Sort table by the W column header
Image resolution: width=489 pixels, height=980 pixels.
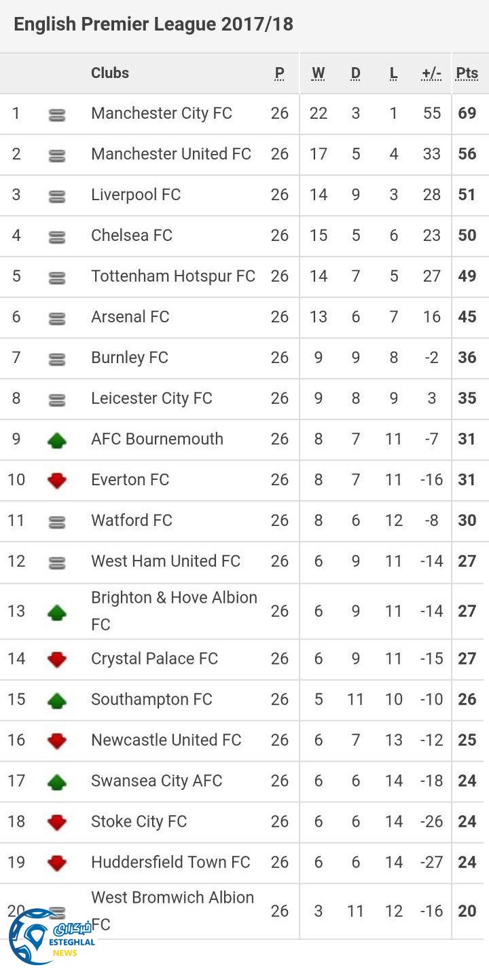tap(318, 73)
